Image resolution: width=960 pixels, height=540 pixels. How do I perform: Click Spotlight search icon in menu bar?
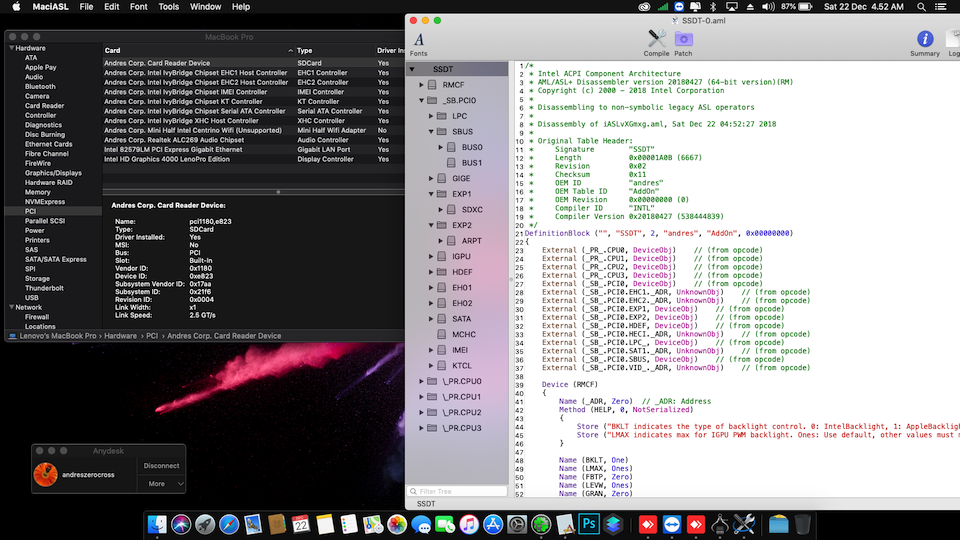(921, 7)
